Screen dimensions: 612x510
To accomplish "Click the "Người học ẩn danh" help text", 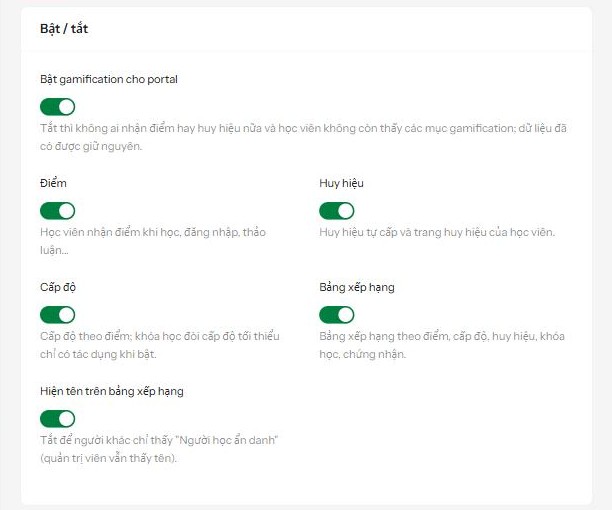I will click(x=159, y=449).
